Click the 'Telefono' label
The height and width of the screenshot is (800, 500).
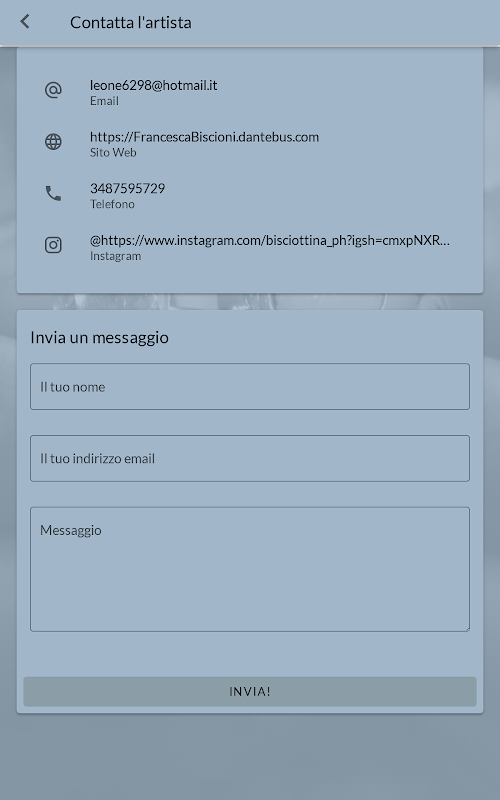click(112, 204)
